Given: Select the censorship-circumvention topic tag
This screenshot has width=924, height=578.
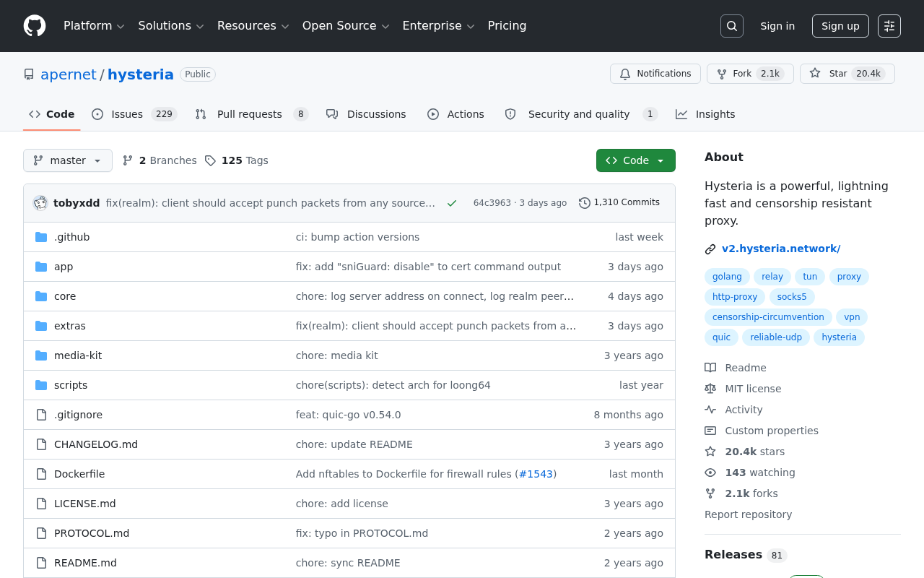Looking at the screenshot, I should pyautogui.click(x=768, y=317).
